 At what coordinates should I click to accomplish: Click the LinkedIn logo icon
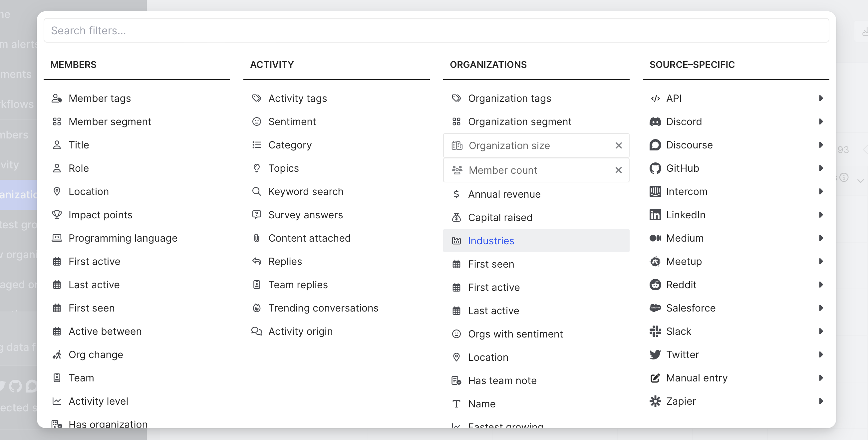pyautogui.click(x=655, y=215)
